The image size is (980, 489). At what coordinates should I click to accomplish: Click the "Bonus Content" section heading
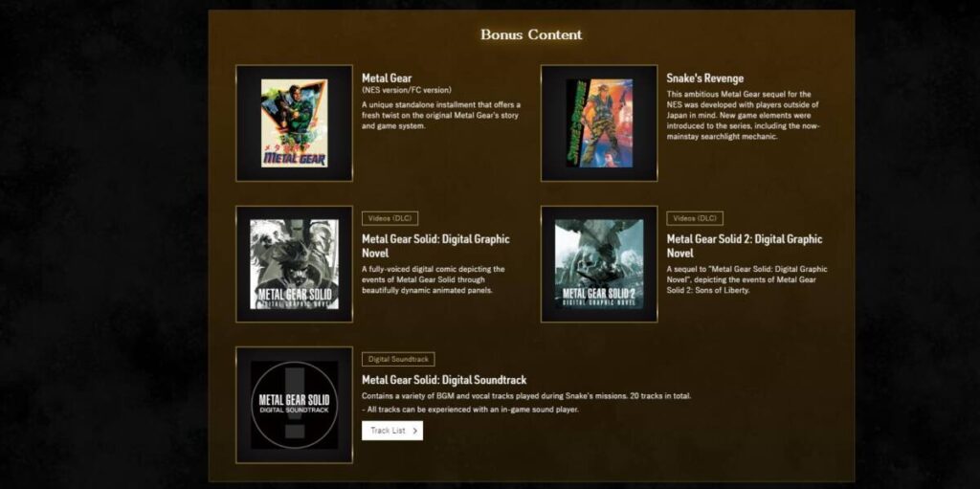(531, 34)
